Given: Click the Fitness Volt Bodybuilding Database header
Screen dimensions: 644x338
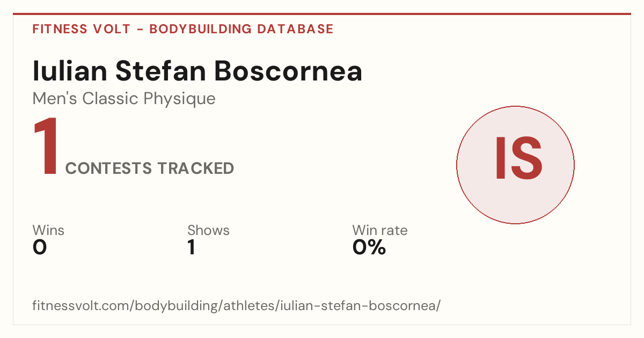Looking at the screenshot, I should pyautogui.click(x=183, y=29).
